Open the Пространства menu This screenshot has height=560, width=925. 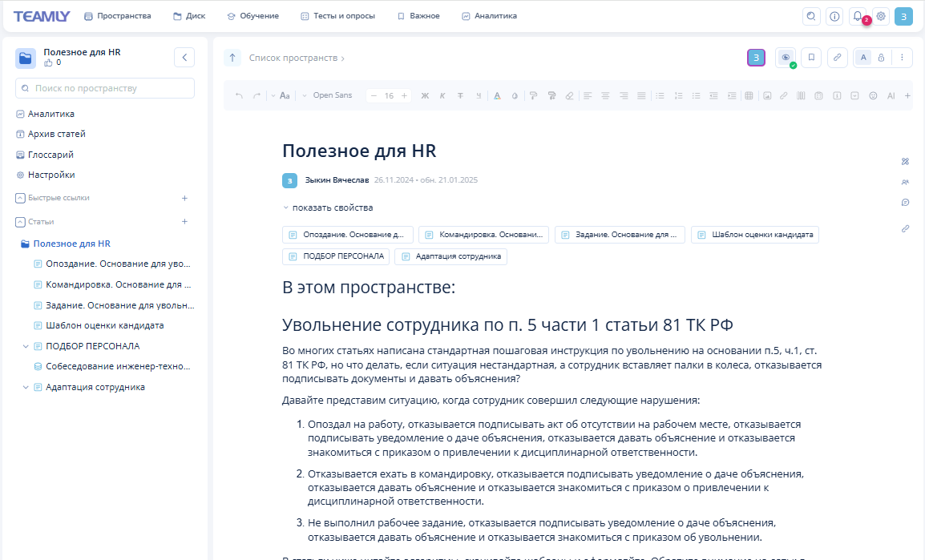pos(117,16)
